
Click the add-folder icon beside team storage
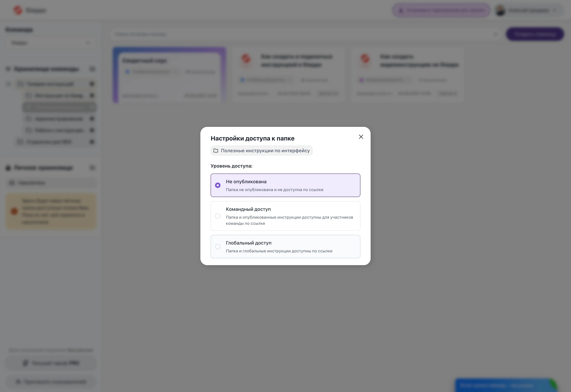[x=92, y=69]
